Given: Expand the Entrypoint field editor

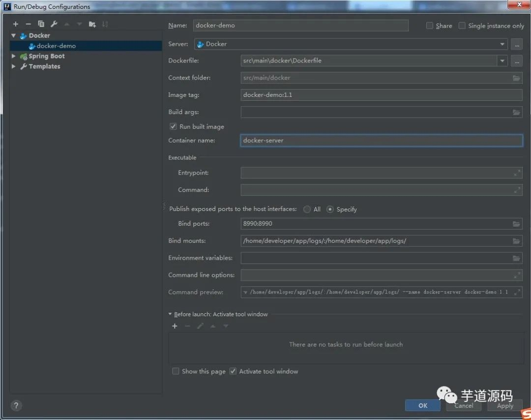Looking at the screenshot, I should click(x=517, y=173).
